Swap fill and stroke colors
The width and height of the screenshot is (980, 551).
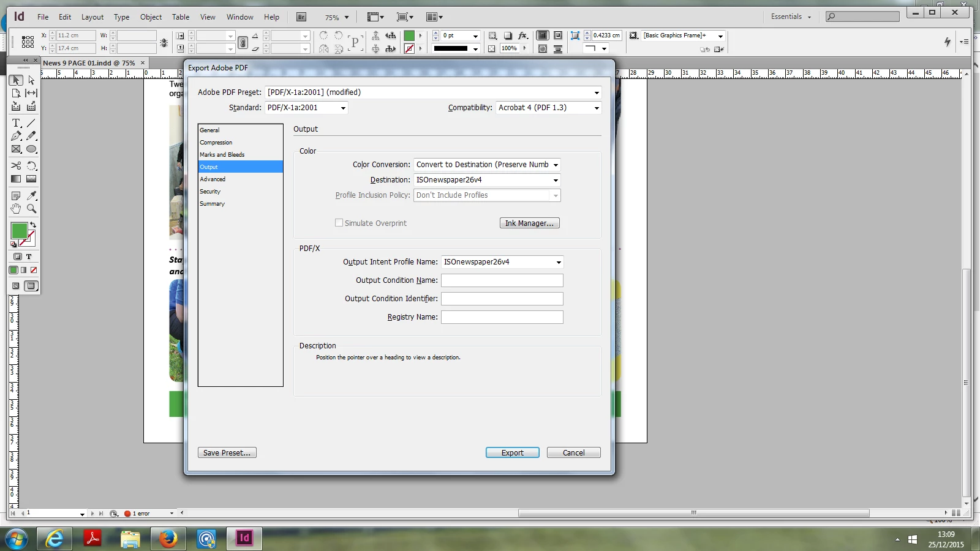[x=33, y=225]
